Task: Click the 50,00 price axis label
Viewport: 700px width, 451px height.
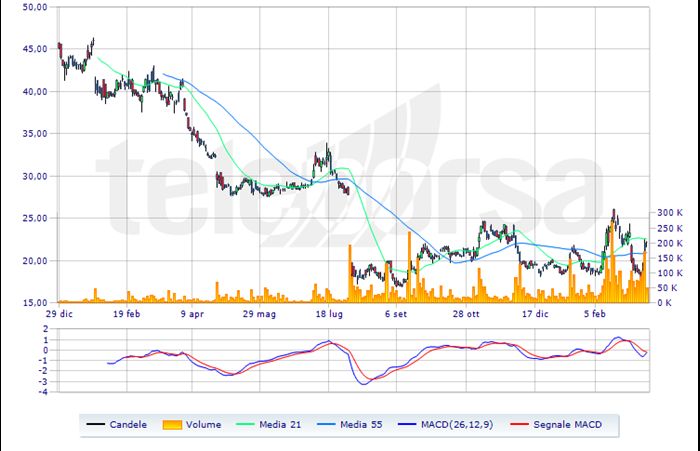Action: click(x=34, y=7)
